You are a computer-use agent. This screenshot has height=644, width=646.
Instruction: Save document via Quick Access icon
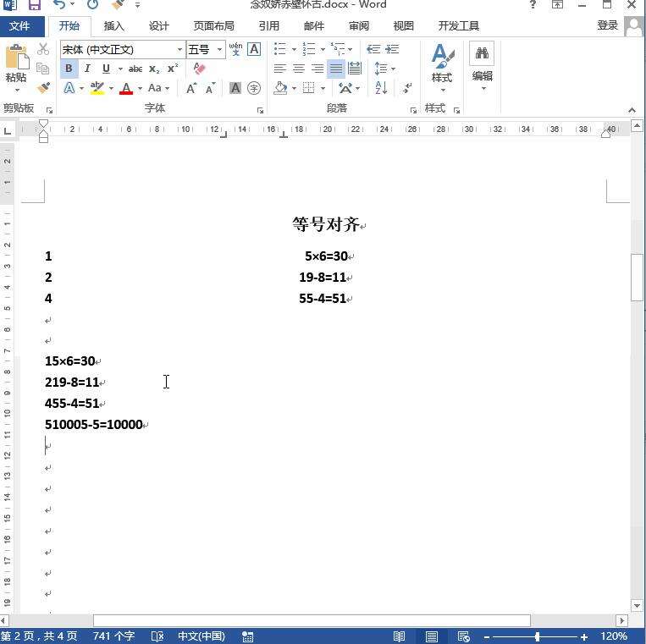[35, 5]
